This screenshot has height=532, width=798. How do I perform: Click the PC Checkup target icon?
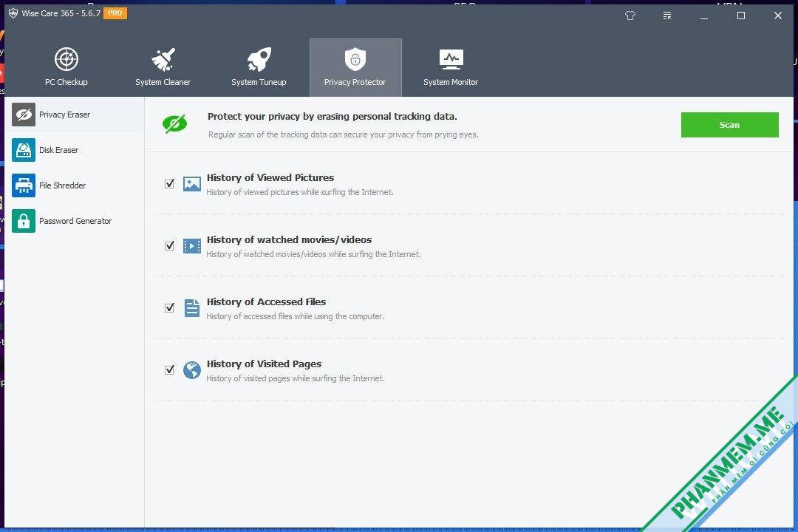click(66, 59)
